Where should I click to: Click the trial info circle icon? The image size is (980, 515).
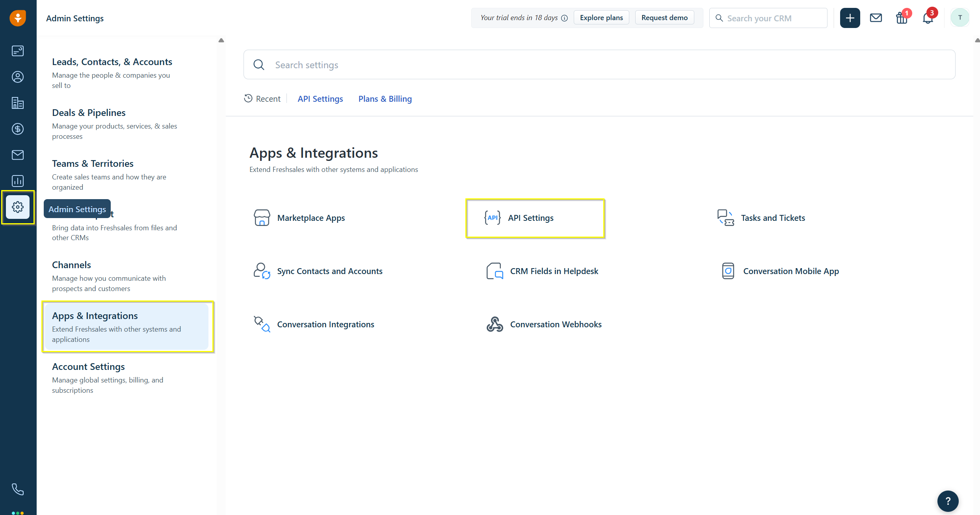tap(564, 18)
